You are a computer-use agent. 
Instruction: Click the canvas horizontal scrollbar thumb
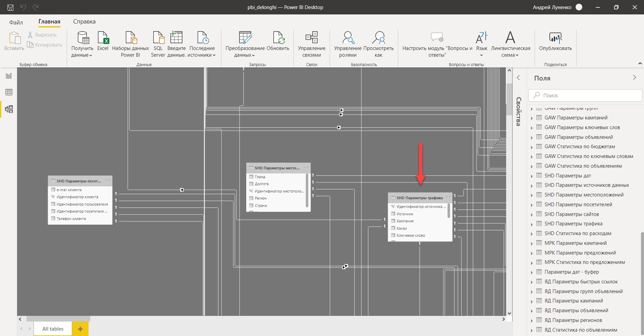pos(58,319)
